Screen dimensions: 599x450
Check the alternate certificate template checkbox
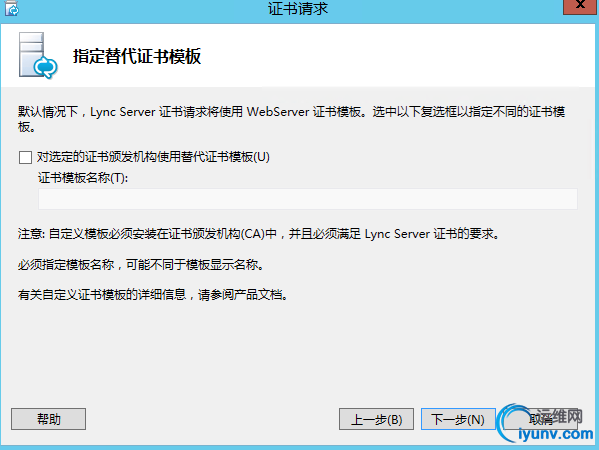pyautogui.click(x=25, y=157)
